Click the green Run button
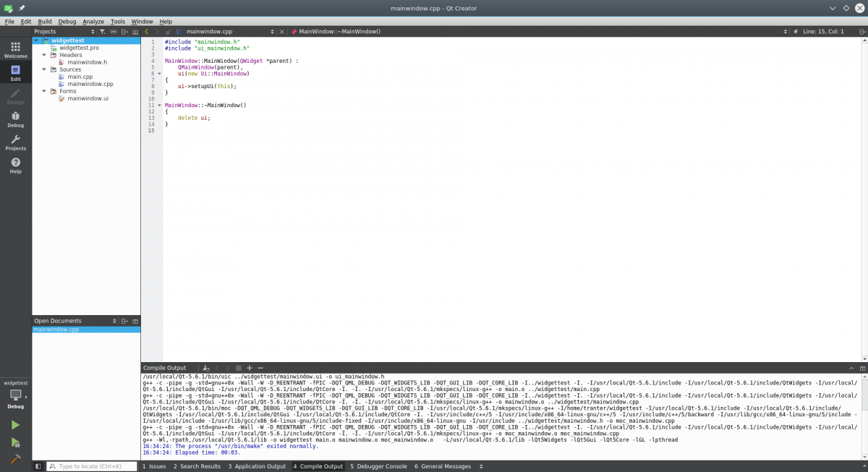The height and width of the screenshot is (472, 868). (15, 425)
